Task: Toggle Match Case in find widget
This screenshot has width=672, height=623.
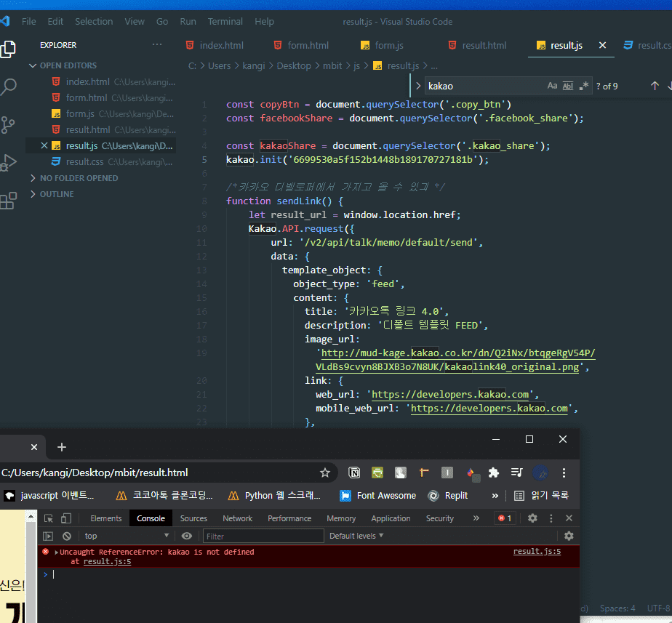Action: 552,86
